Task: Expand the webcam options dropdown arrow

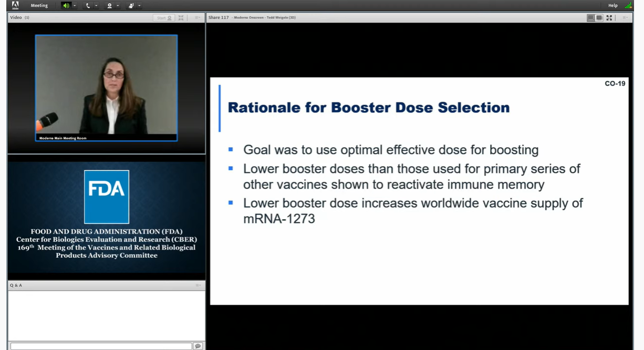Action: click(x=118, y=6)
